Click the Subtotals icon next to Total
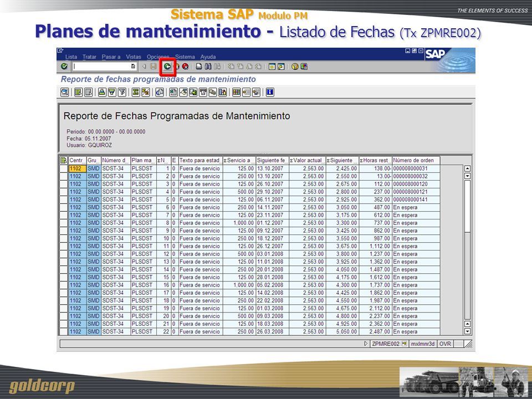This screenshot has height=399, width=532. pos(146,92)
